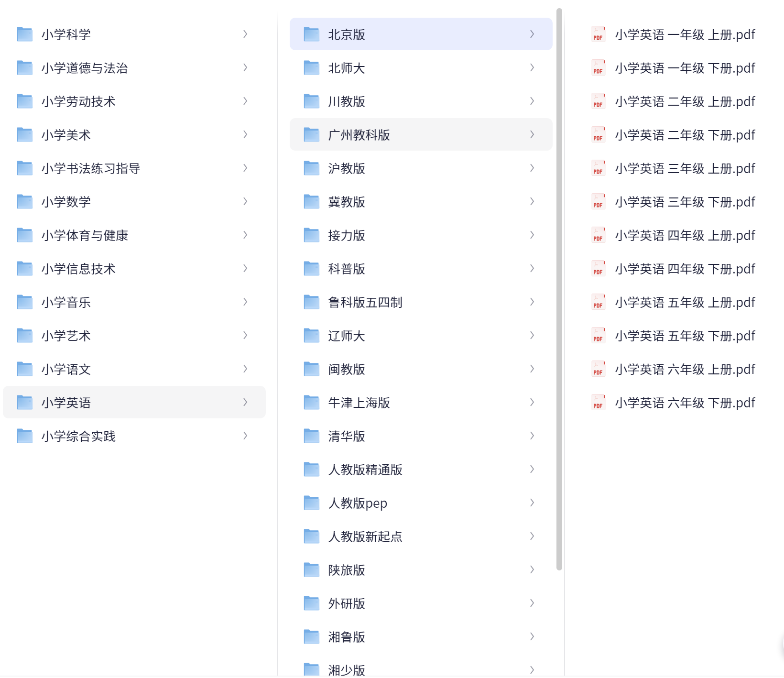Screen dimensions: 784x678
Task: Expand the 小学美术 chevron arrow
Action: coord(245,134)
